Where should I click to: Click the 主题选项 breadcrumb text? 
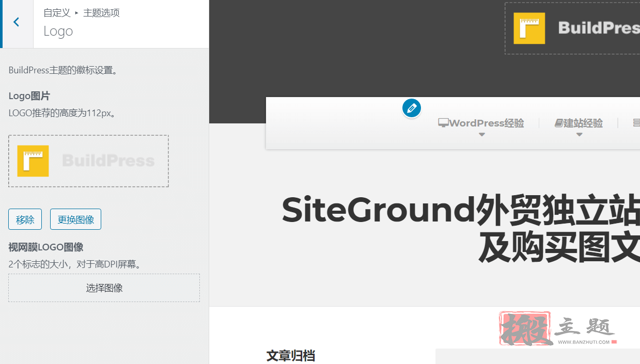click(x=101, y=13)
